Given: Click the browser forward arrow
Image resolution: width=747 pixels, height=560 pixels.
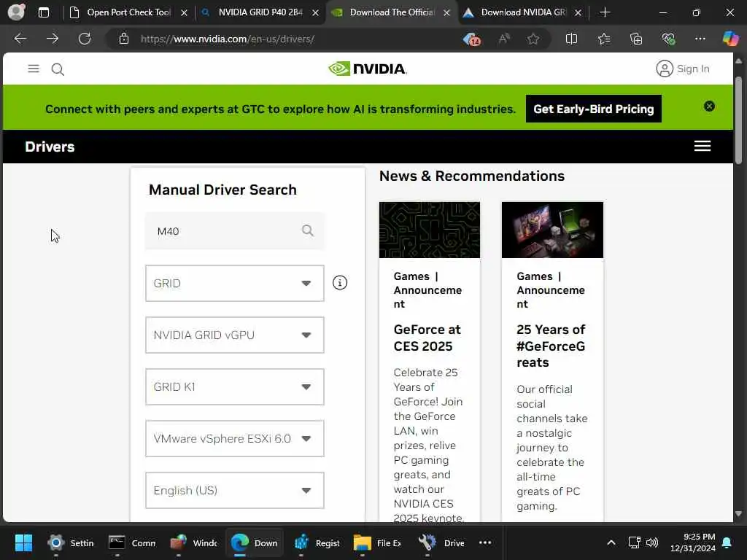Looking at the screenshot, I should point(53,39).
